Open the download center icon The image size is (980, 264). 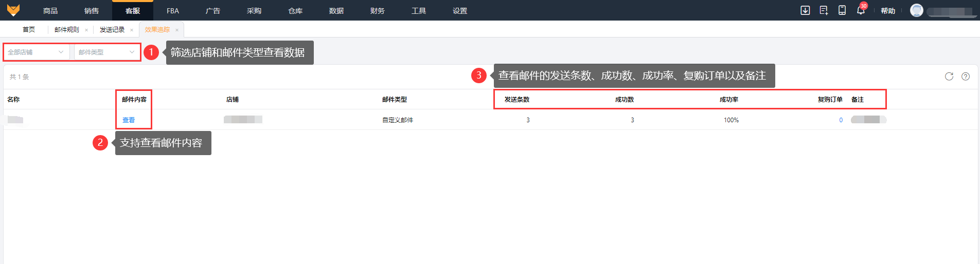click(x=805, y=10)
